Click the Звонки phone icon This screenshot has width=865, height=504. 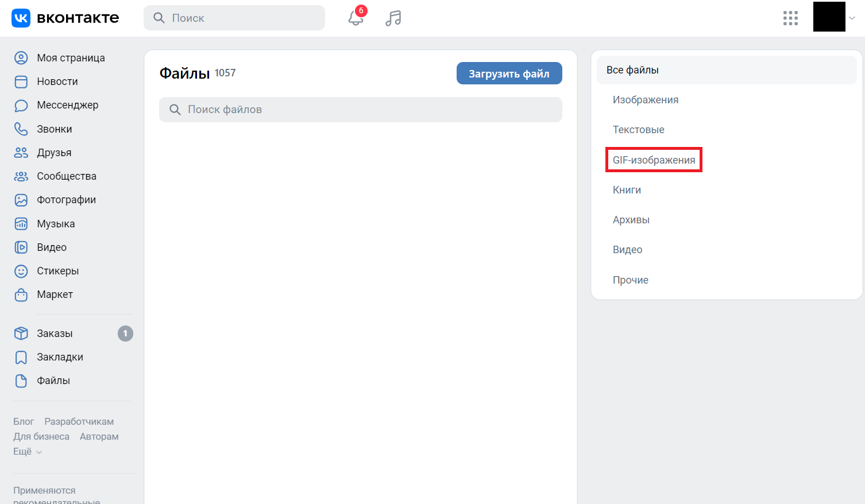click(x=21, y=129)
